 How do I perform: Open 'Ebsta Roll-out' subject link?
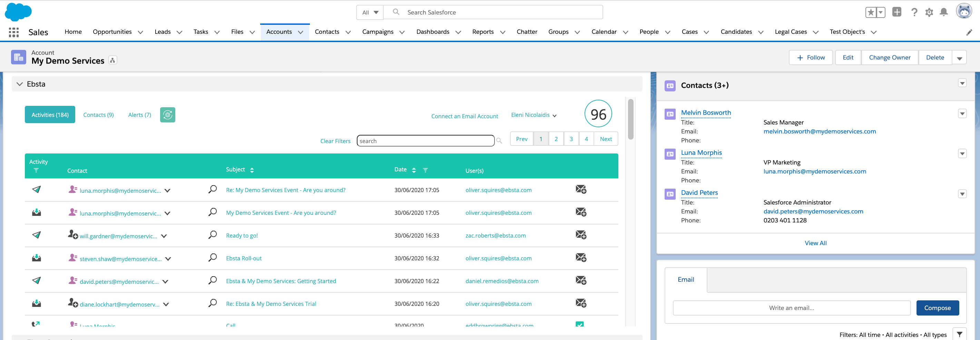pyautogui.click(x=244, y=259)
